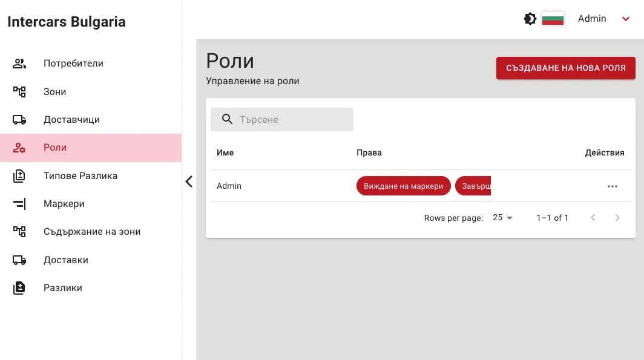The height and width of the screenshot is (360, 644).
Task: Click the Доставки truck icon
Action: [19, 260]
